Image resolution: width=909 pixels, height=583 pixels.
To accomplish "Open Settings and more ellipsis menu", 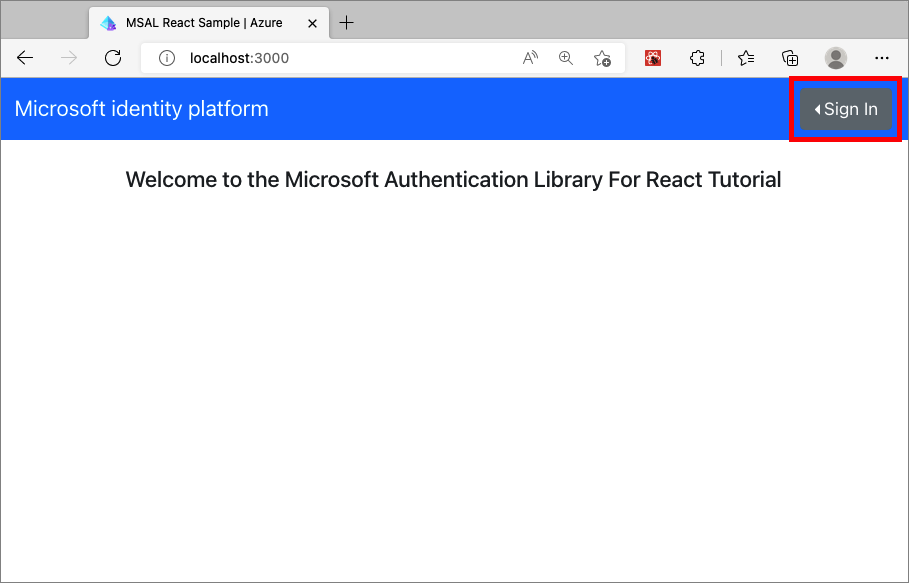I will click(x=882, y=58).
